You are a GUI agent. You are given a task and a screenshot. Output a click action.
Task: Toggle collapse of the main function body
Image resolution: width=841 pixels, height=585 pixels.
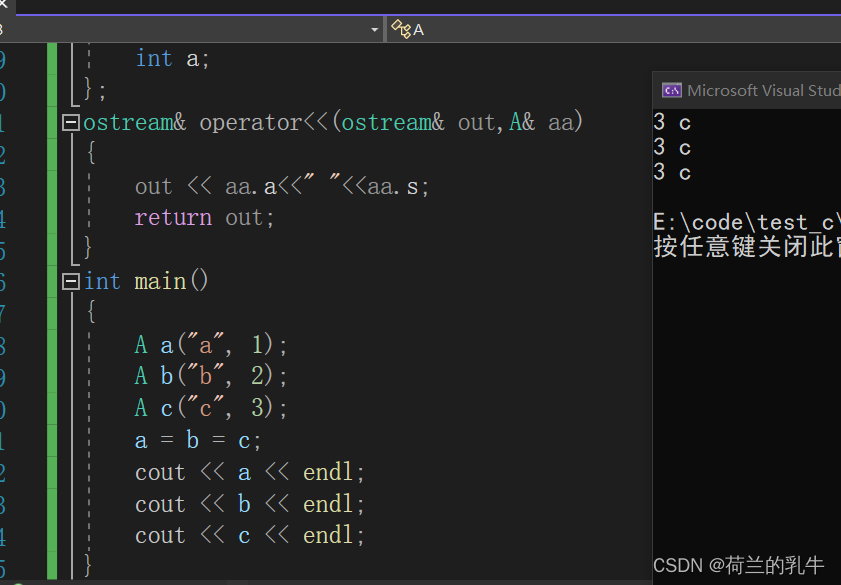(x=69, y=281)
